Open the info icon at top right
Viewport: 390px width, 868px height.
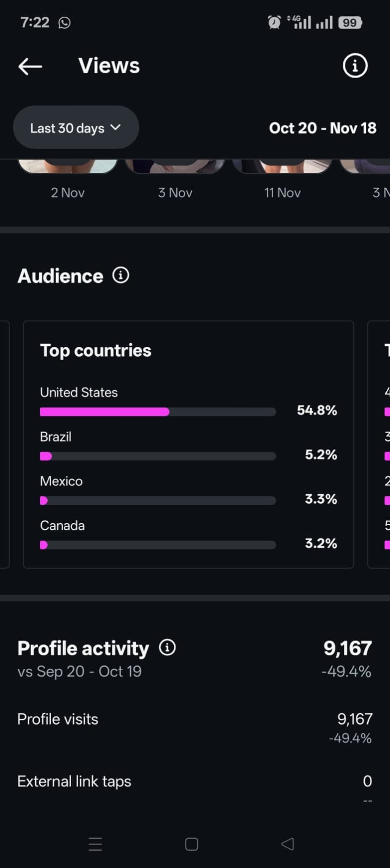355,66
